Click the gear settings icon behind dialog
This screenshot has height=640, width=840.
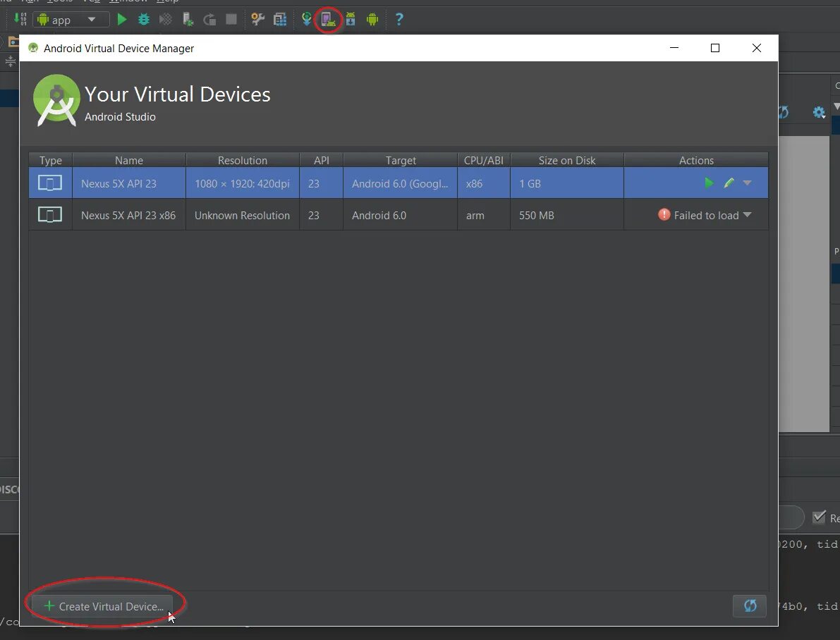[819, 112]
